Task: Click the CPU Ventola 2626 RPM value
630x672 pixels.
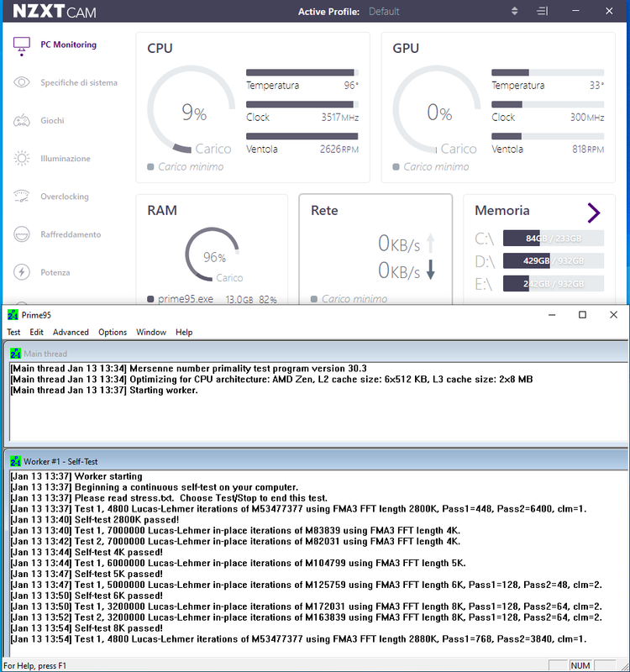Action: click(339, 150)
